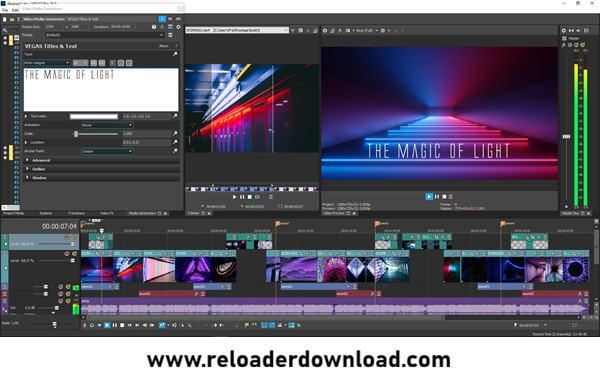Align title text to the left
600x381 pixels.
(x=113, y=63)
